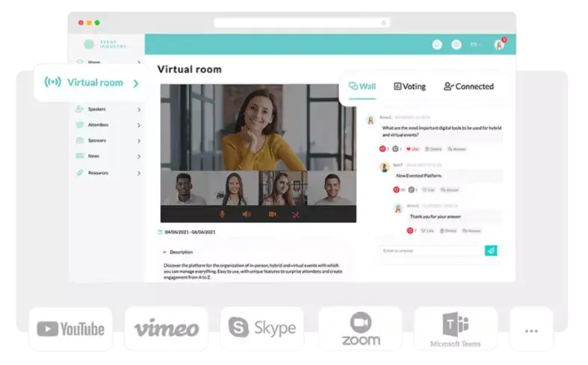The height and width of the screenshot is (365, 588).
Task: Click the Vimeo logo tile
Action: pyautogui.click(x=167, y=328)
